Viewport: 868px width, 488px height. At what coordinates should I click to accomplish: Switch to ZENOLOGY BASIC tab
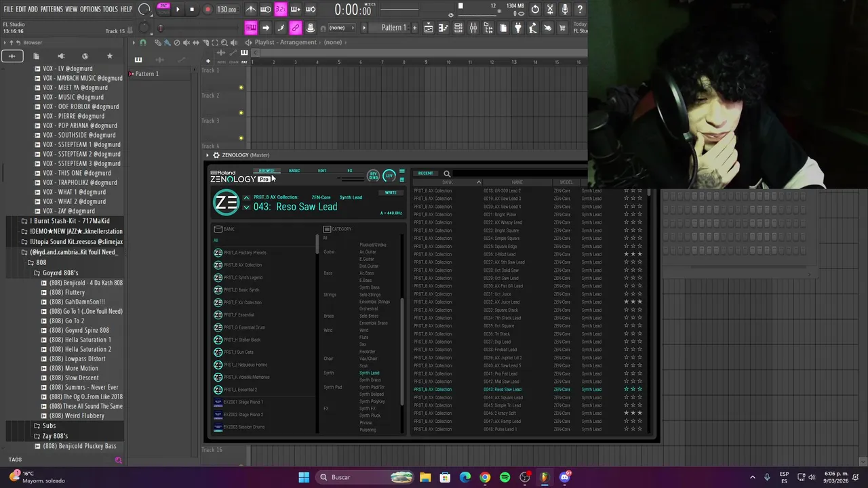point(294,171)
